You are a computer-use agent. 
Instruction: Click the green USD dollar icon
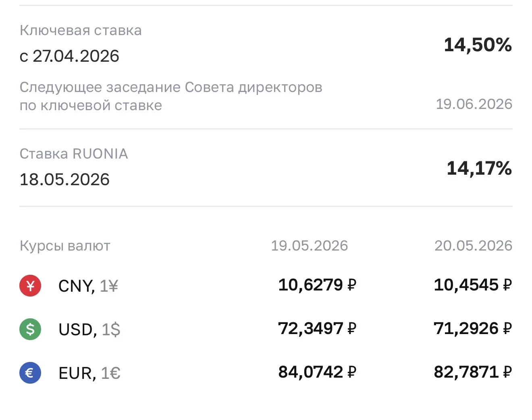pos(30,329)
